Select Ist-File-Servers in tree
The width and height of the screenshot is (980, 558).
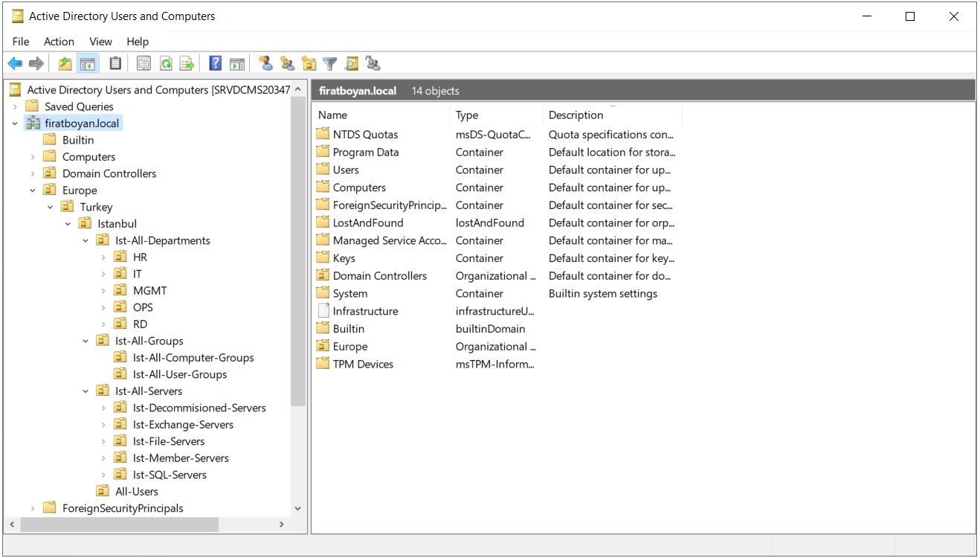tap(169, 442)
